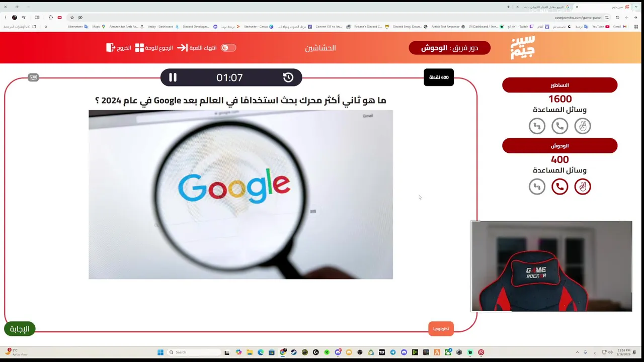Image resolution: width=644 pixels, height=362 pixels.
Task: Open the Windows Start menu
Action: (160, 352)
